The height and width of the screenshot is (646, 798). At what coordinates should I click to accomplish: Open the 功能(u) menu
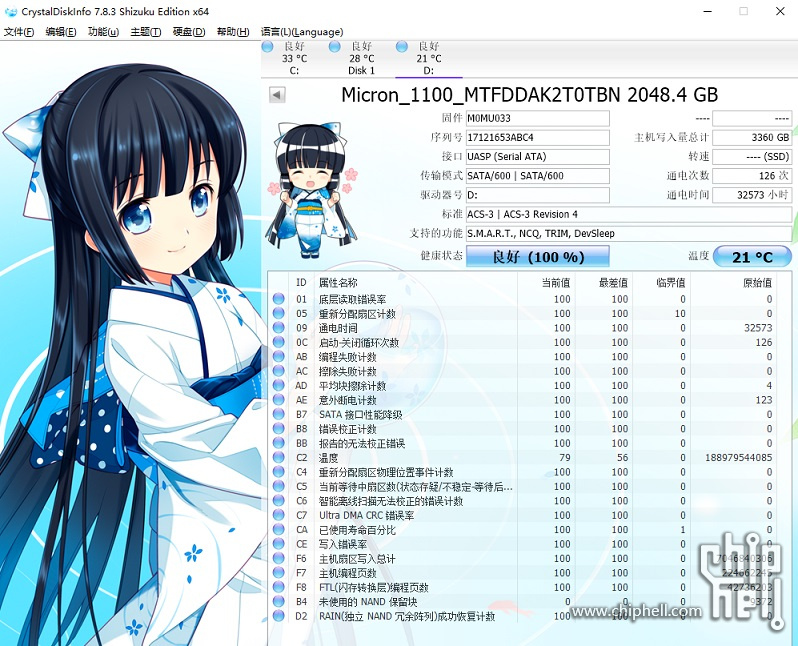(x=103, y=32)
